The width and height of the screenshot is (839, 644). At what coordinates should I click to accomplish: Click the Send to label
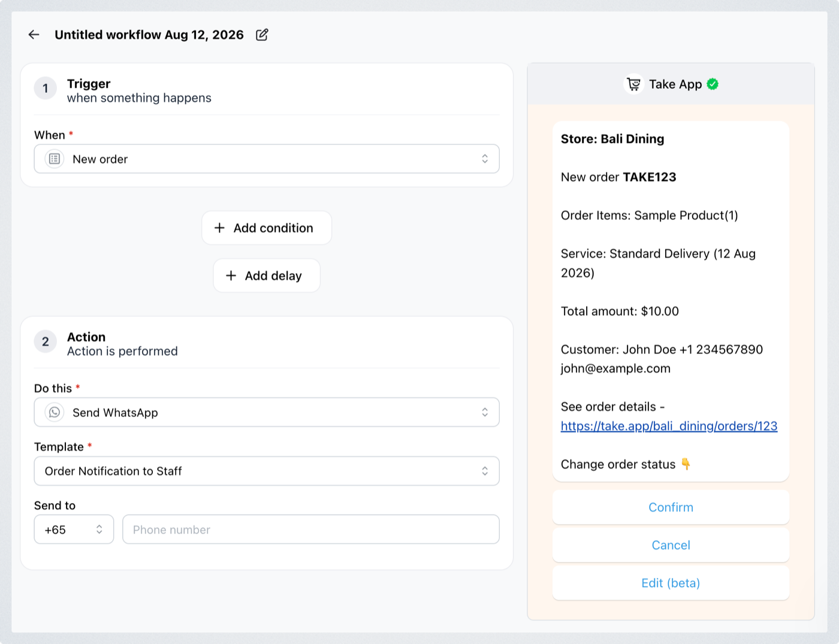coord(55,506)
